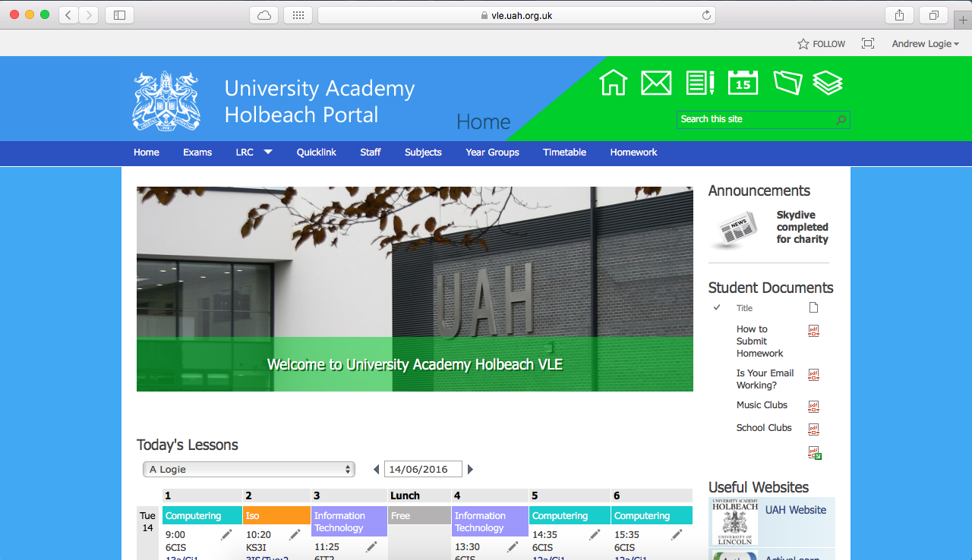The height and width of the screenshot is (560, 972).
Task: Click the University Academy Holbeach crest logo
Action: coord(166,101)
